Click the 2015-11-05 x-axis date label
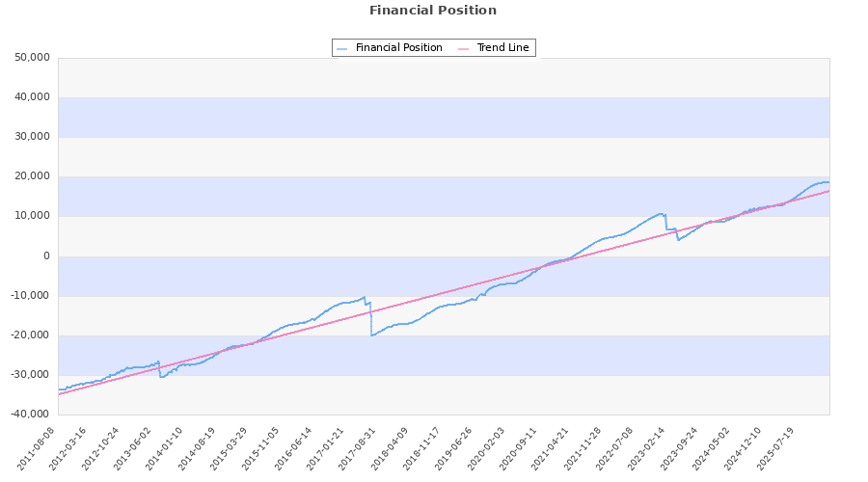 pyautogui.click(x=262, y=445)
